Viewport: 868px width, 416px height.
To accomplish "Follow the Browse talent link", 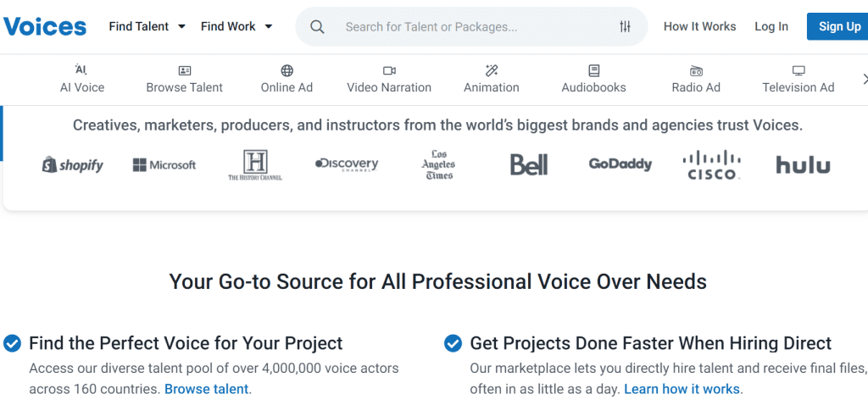I will point(206,389).
